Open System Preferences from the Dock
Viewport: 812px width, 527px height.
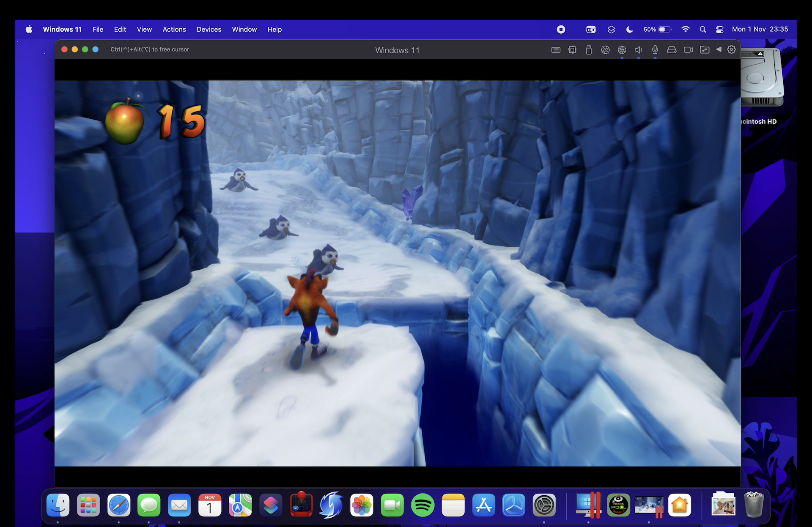(544, 505)
